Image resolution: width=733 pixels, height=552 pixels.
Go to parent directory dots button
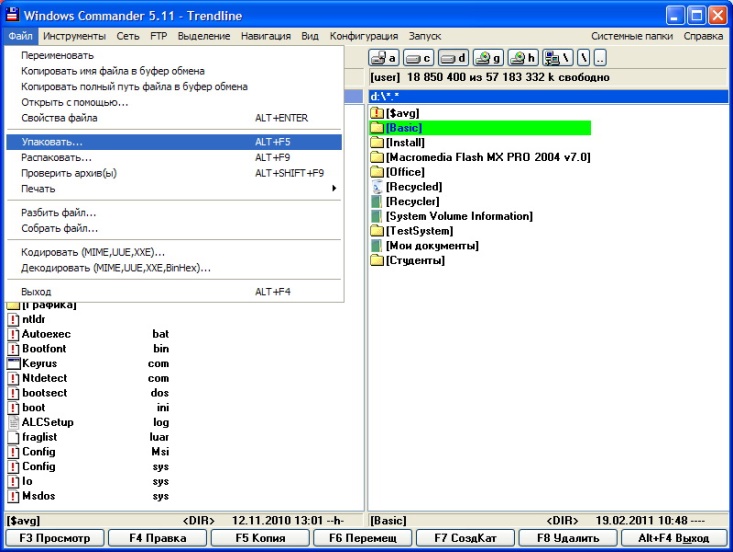[600, 58]
